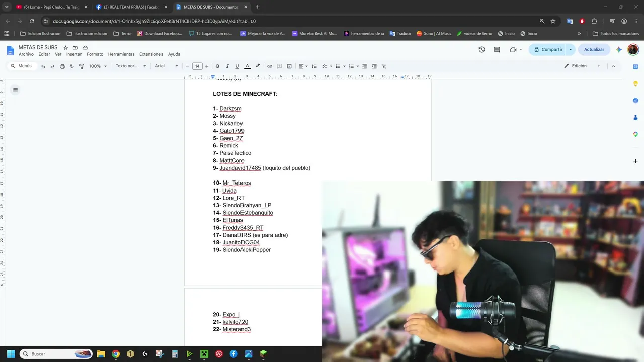Click the Actualizar button
Screen dimensions: 644x362
point(594,50)
